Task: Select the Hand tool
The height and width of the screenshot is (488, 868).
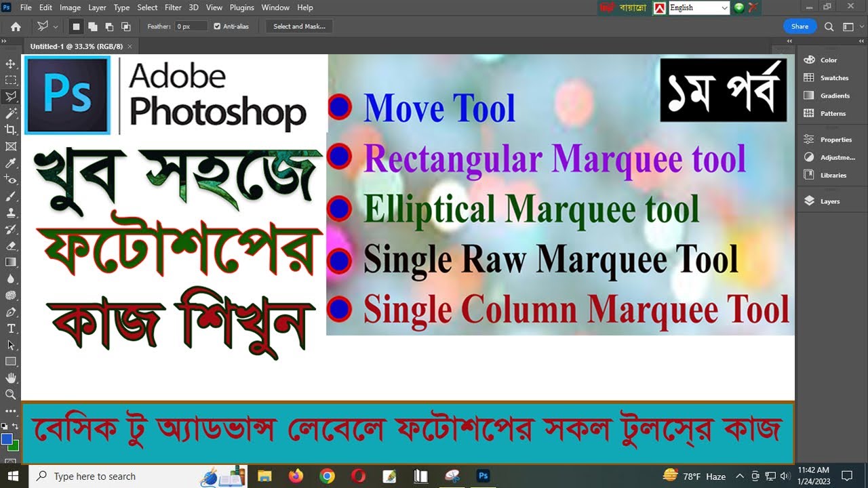Action: (11, 378)
